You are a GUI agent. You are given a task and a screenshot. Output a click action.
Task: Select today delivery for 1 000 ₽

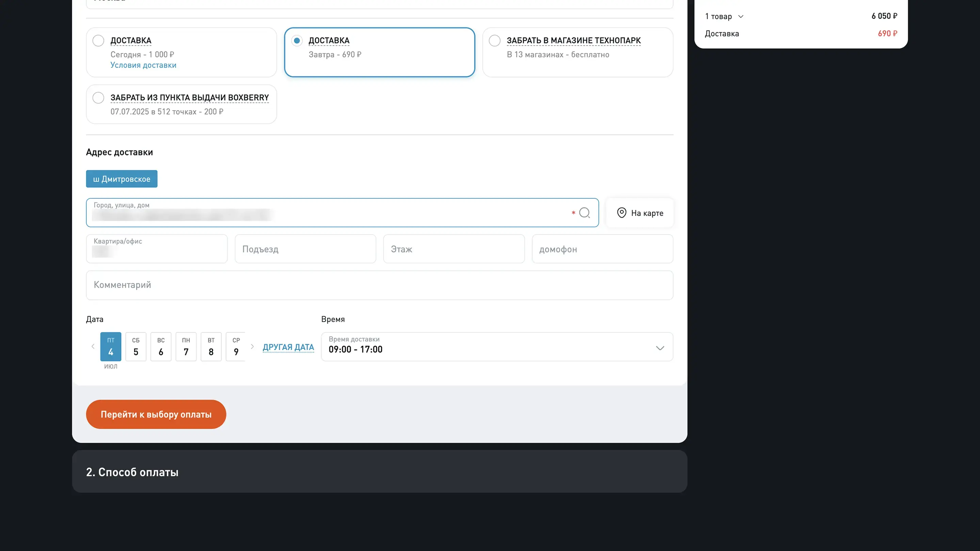click(x=99, y=41)
